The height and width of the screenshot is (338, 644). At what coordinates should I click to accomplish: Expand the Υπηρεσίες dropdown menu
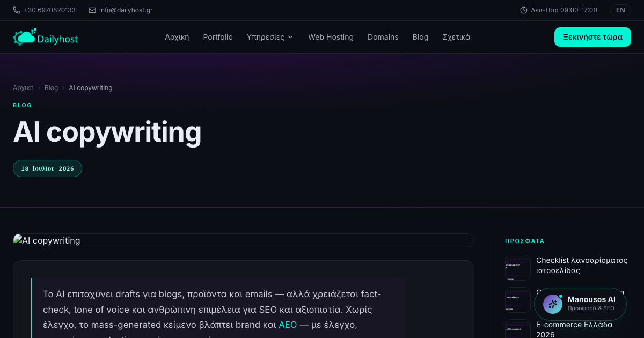coord(270,37)
